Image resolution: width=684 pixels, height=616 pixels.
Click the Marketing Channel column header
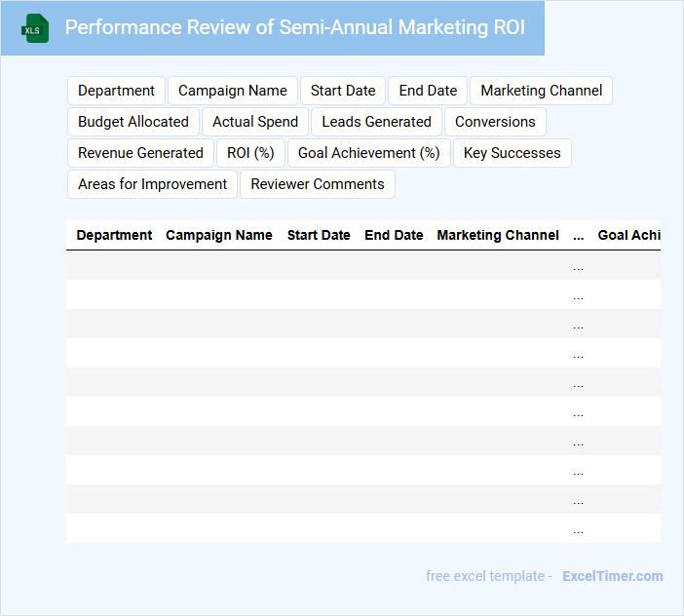497,235
